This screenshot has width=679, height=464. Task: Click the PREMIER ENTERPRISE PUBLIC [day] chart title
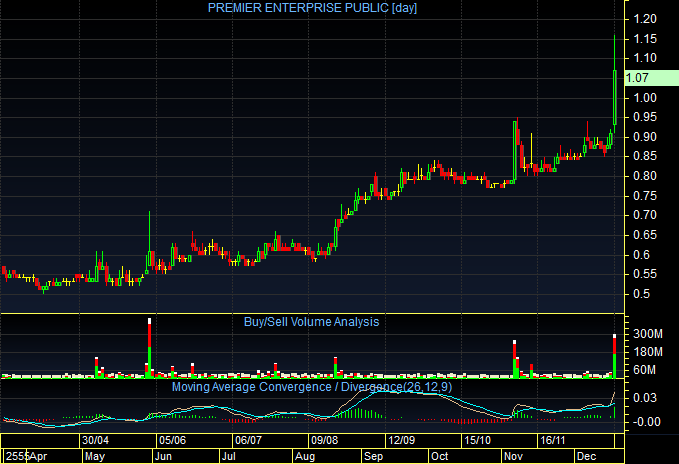pyautogui.click(x=312, y=8)
